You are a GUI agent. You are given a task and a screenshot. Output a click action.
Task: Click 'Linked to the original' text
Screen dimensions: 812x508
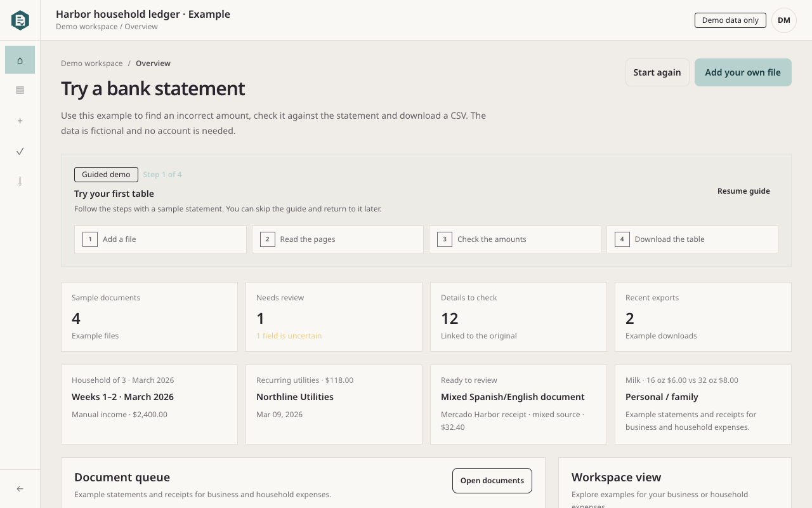click(x=479, y=336)
